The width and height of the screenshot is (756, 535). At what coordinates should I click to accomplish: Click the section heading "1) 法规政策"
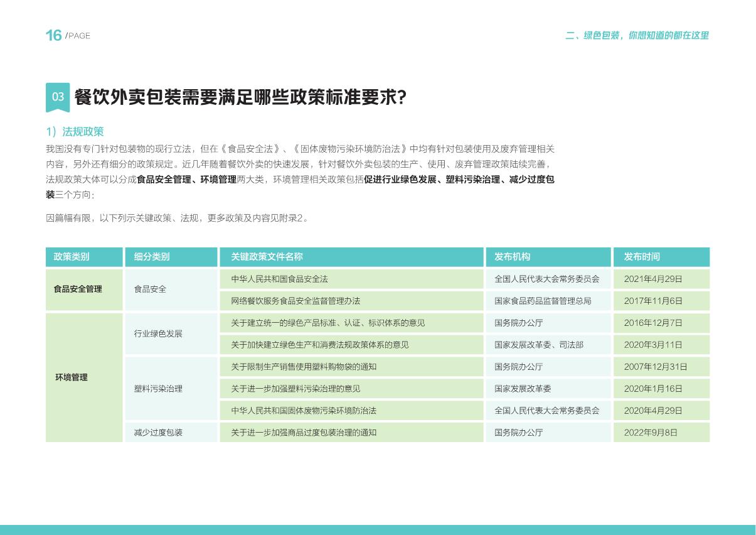(x=75, y=132)
